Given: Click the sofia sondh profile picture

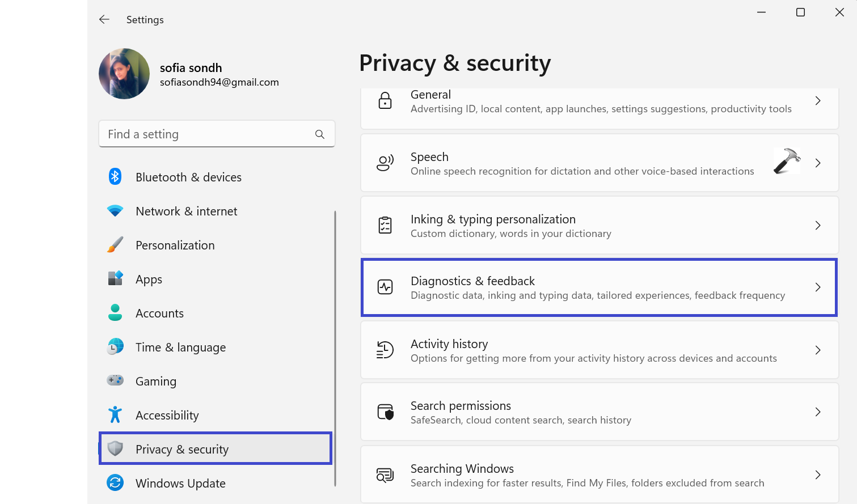Looking at the screenshot, I should coord(124,74).
